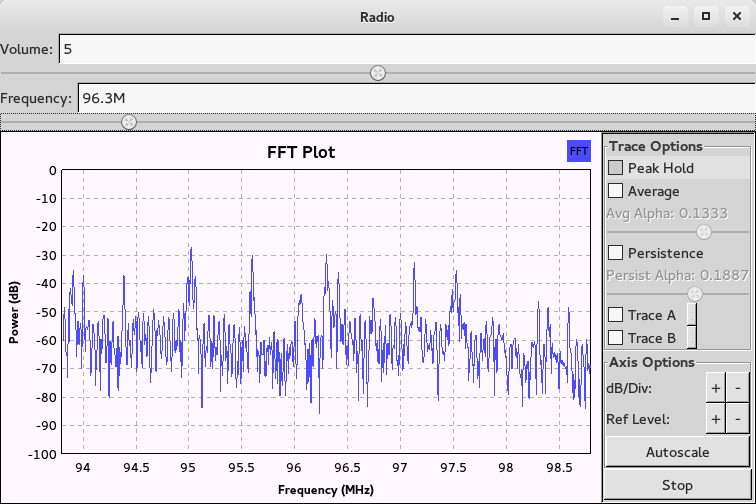This screenshot has height=504, width=756.
Task: Click the Volume slider handle
Action: tap(378, 73)
